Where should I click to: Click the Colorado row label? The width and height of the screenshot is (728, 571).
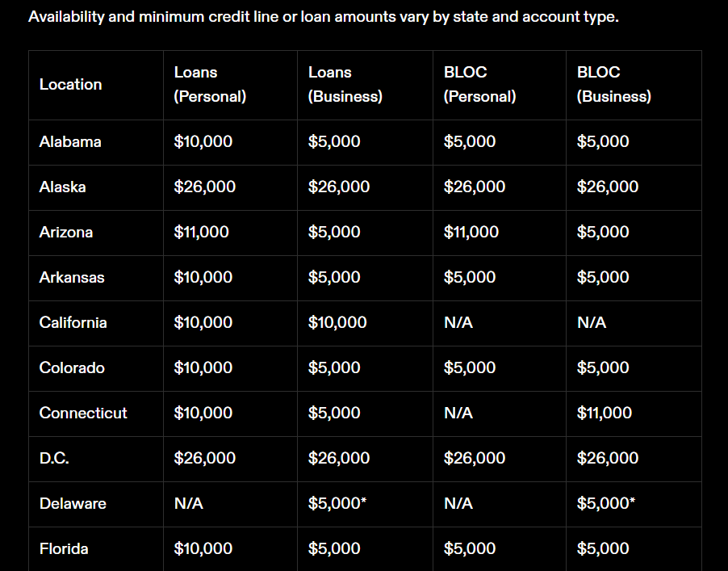pyautogui.click(x=72, y=368)
